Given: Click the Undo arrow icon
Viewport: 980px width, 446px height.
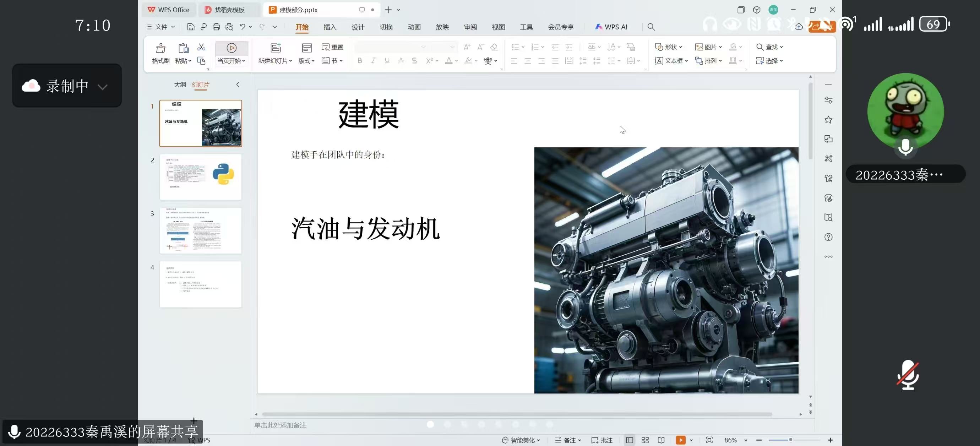Looking at the screenshot, I should 242,27.
